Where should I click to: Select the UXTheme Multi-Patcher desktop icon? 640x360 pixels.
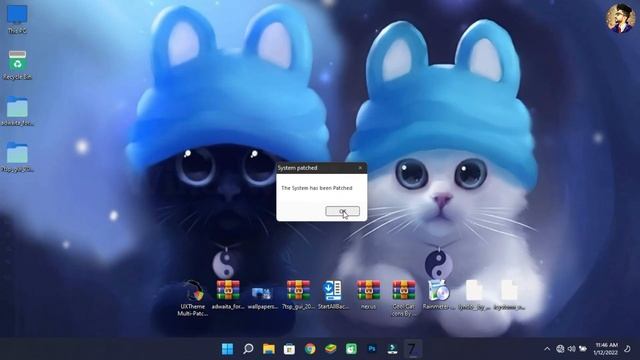coord(193,298)
